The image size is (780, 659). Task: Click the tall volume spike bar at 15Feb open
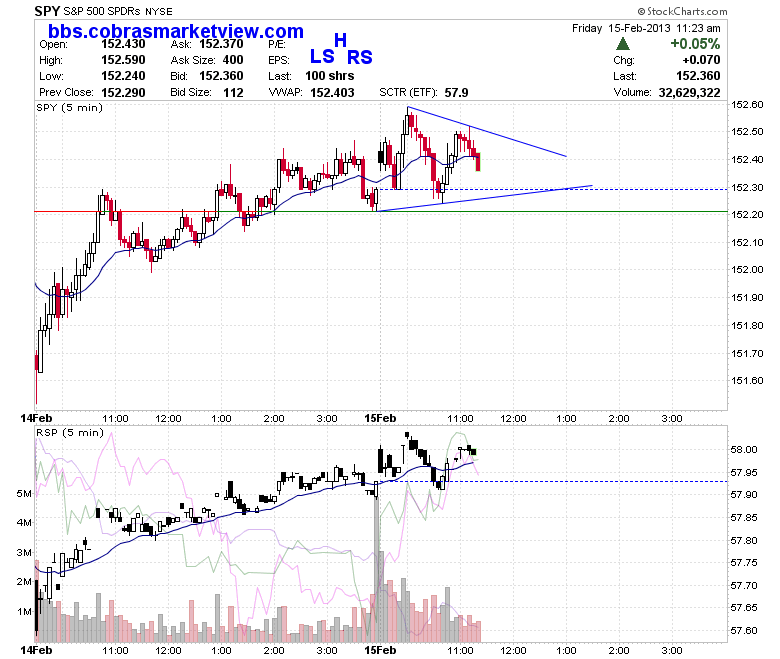[376, 570]
